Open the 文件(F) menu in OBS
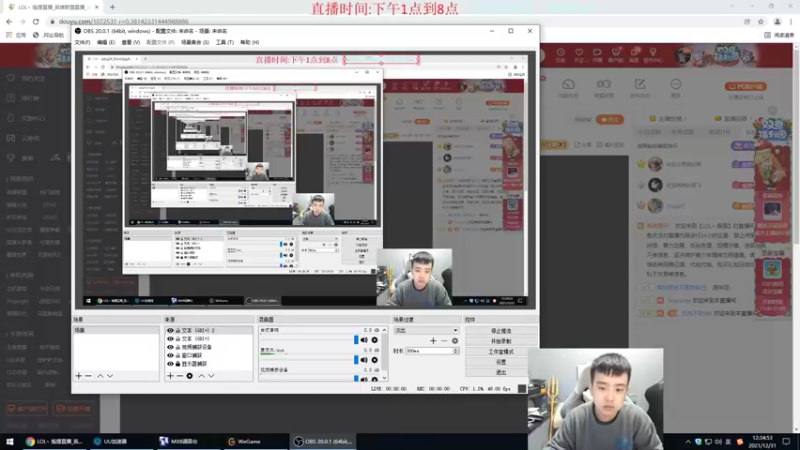 tap(82, 42)
